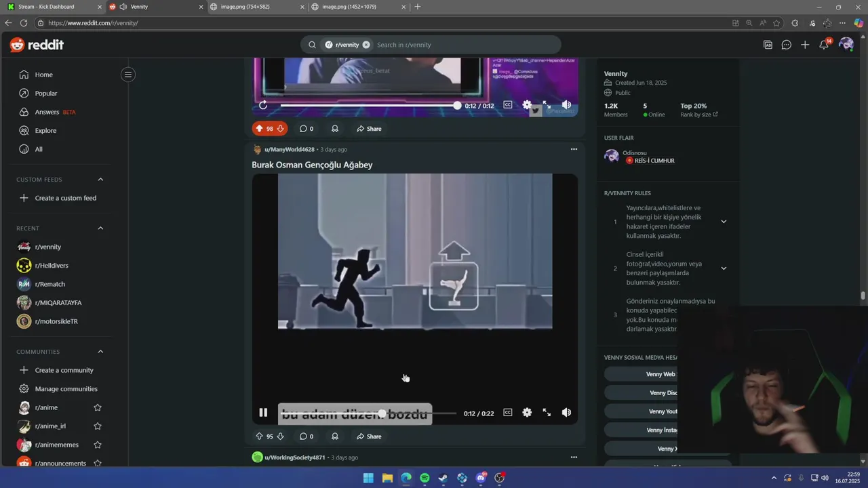The image size is (868, 488).
Task: Toggle closed captions on Burak Osman video
Action: (507, 413)
